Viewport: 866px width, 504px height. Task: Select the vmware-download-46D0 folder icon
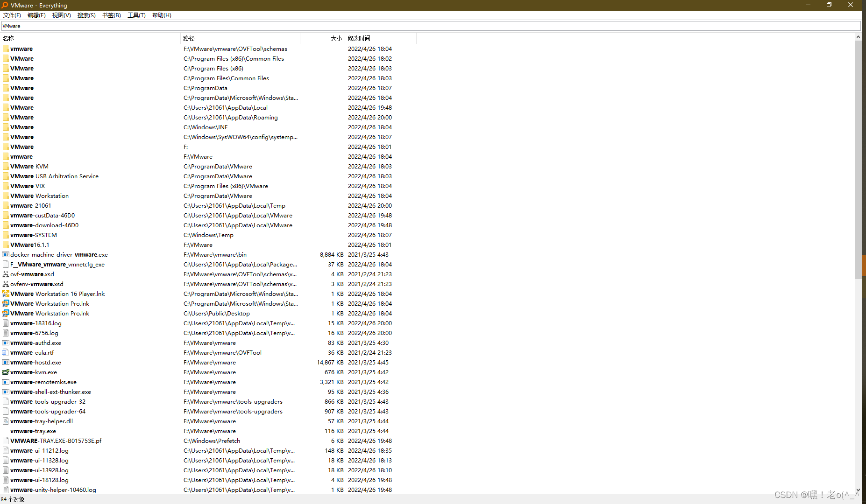click(6, 225)
